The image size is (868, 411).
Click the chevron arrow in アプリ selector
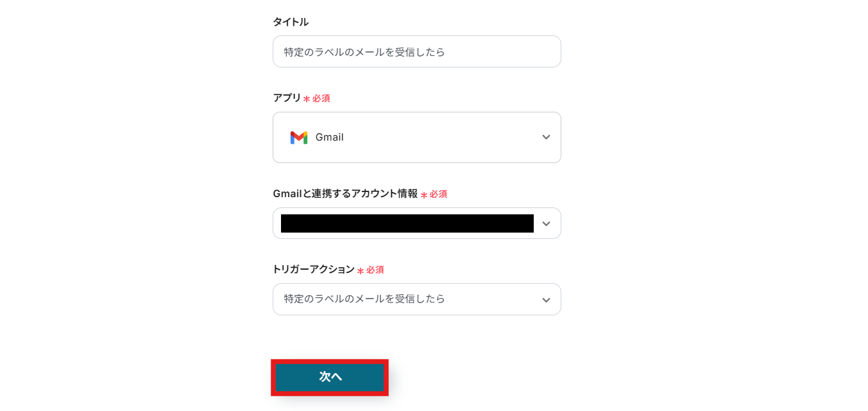[546, 137]
